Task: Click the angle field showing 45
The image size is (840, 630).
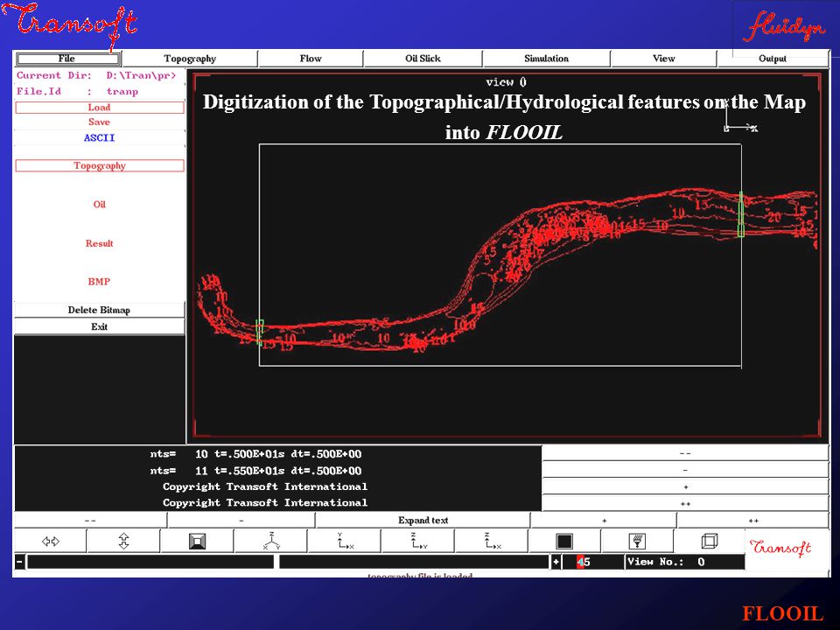Action: coord(592,562)
